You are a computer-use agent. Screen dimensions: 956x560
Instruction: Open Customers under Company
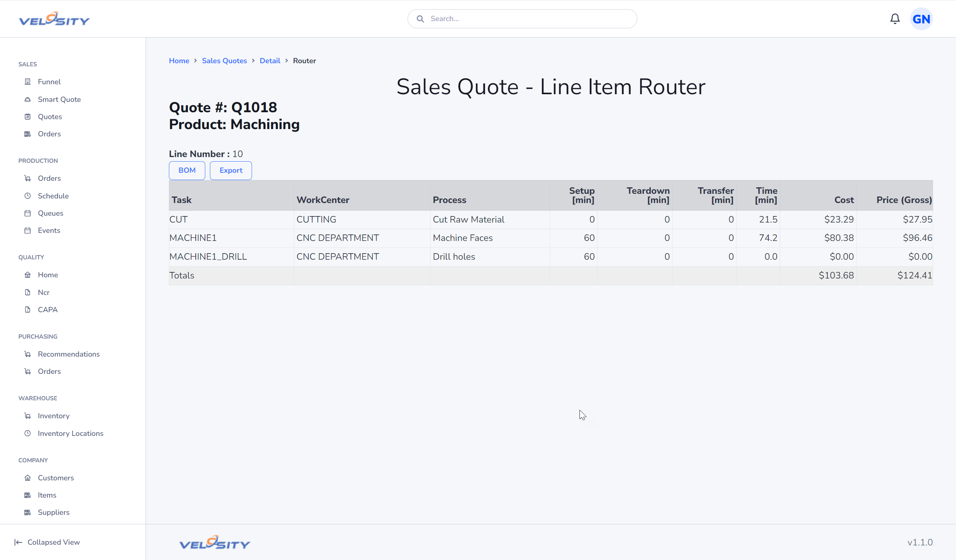pos(56,478)
